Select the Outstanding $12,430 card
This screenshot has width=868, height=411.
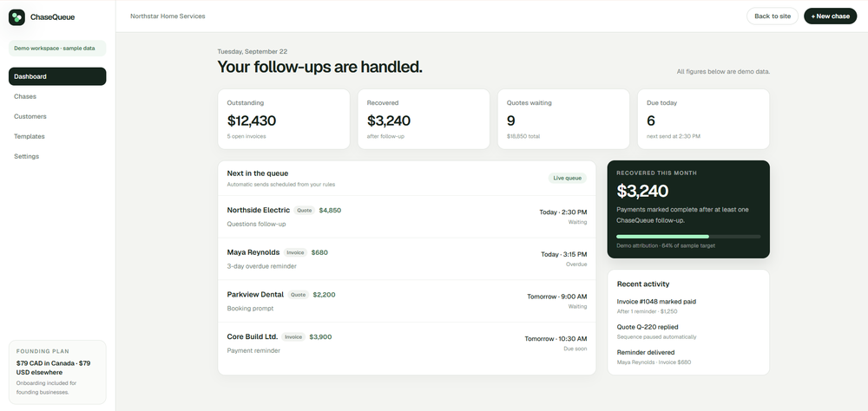284,119
